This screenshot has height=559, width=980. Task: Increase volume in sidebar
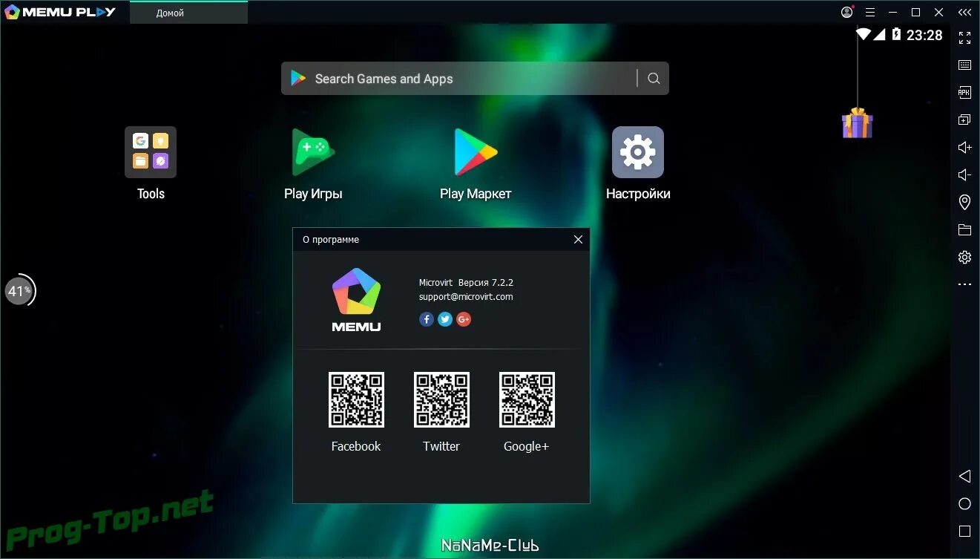tap(964, 147)
